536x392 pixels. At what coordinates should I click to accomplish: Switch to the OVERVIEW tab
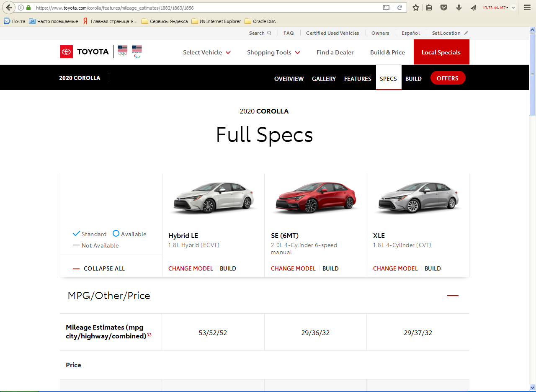pyautogui.click(x=289, y=79)
